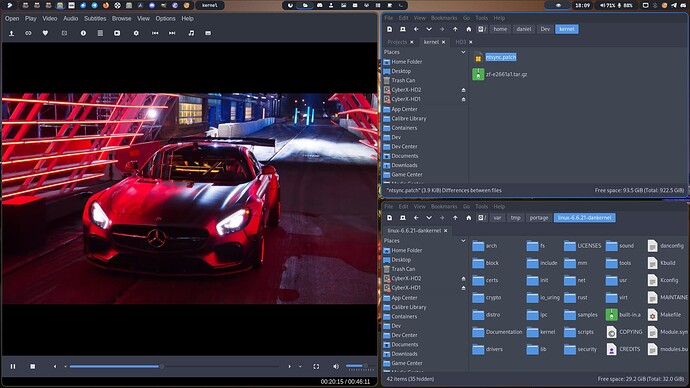This screenshot has width=690, height=388.
Task: Eject the CyberX-HD2 drive in top file manager
Action: click(x=463, y=90)
